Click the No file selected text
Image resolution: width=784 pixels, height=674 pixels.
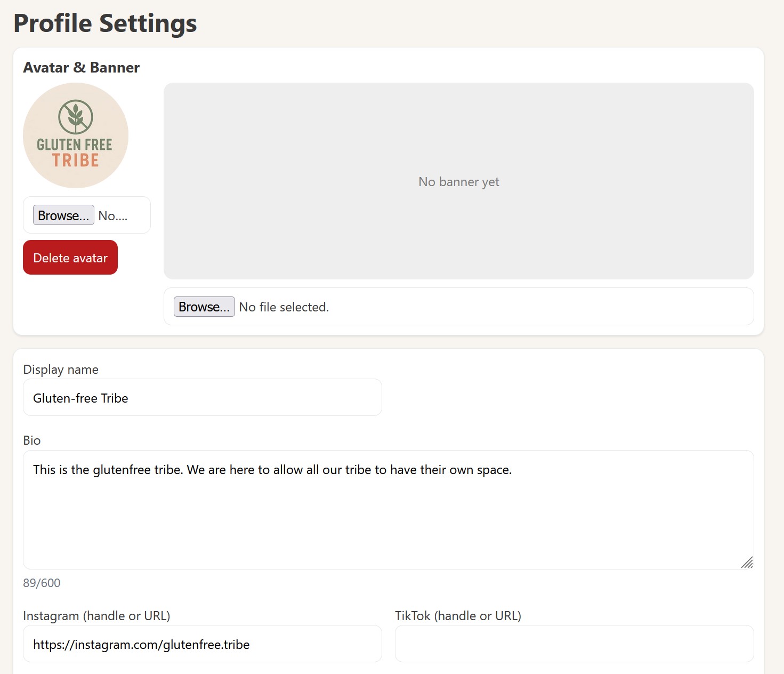284,307
